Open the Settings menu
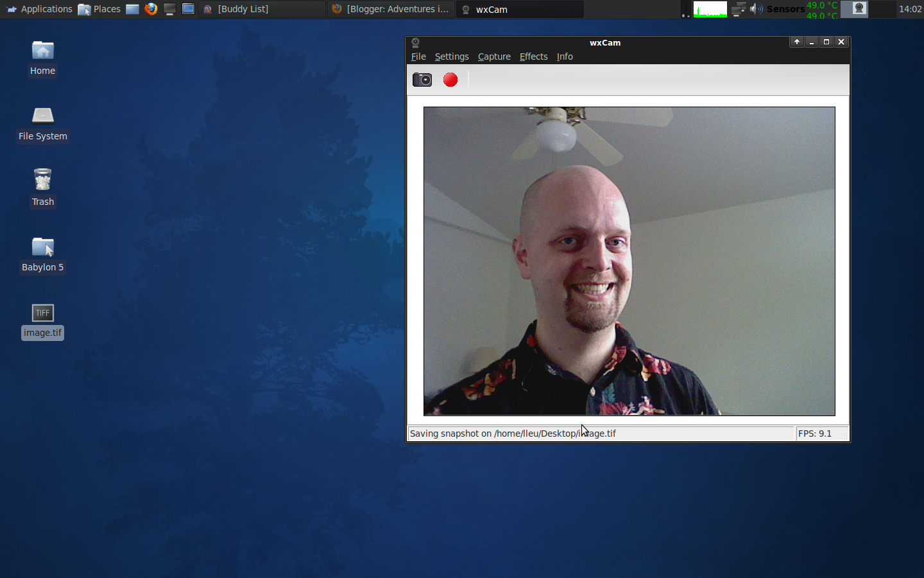Image resolution: width=924 pixels, height=578 pixels. coord(452,57)
